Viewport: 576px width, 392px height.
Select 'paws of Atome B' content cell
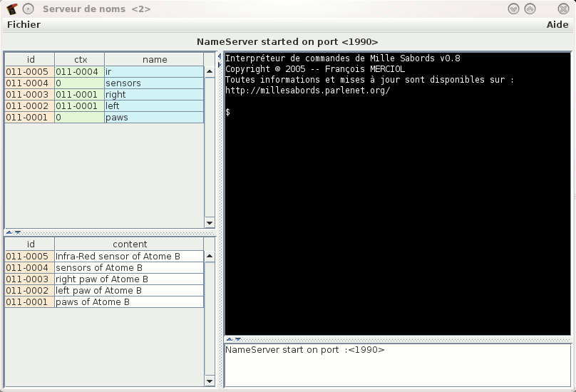click(129, 301)
